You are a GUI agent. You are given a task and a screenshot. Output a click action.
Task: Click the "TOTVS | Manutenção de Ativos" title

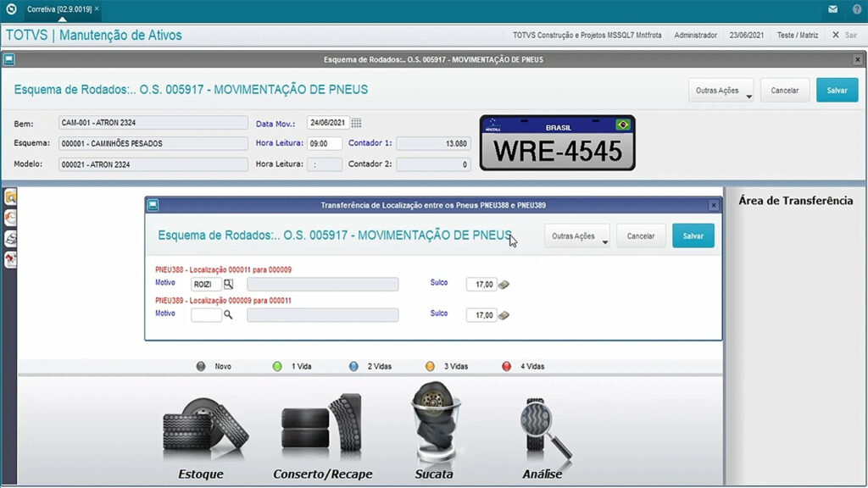pyautogui.click(x=93, y=35)
